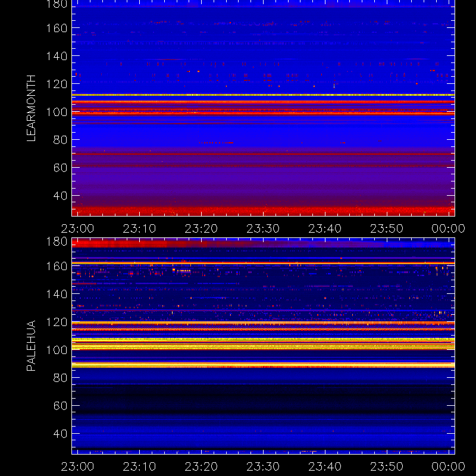Viewport: 476px width, 476px height.
Task: Click the 23:20 time label under Learmonth plot
Action: [201, 228]
